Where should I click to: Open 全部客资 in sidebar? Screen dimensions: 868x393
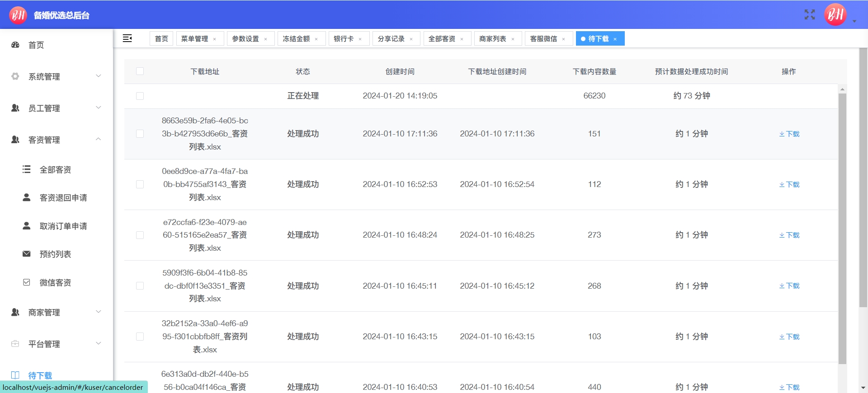[x=56, y=169]
